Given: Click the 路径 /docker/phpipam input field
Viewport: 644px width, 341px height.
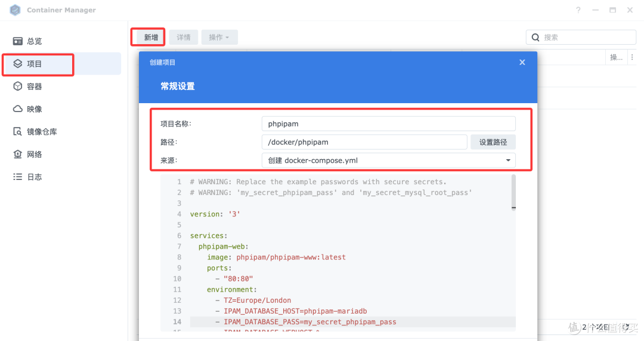Looking at the screenshot, I should tap(364, 142).
